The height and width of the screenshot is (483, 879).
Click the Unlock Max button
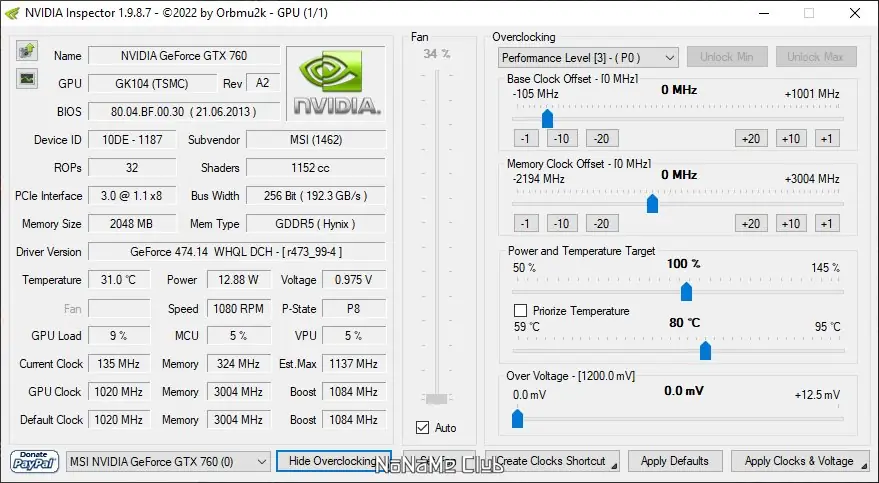click(x=816, y=57)
